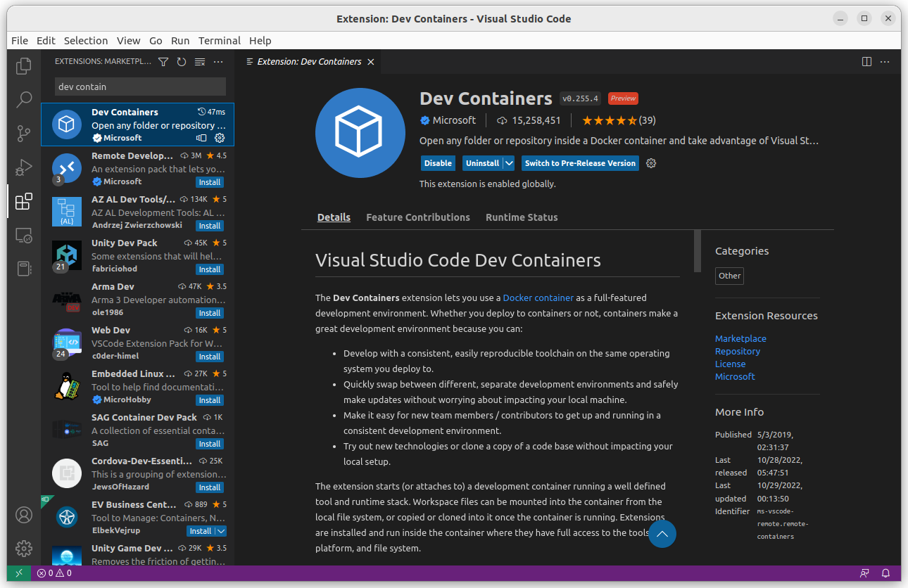Open the Help menu

[x=260, y=41]
